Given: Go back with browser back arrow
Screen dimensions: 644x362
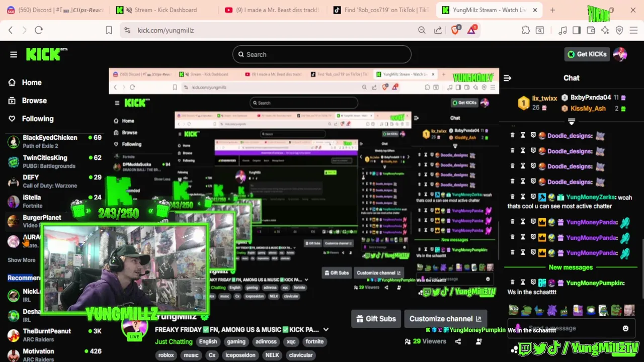Looking at the screenshot, I should (x=11, y=30).
